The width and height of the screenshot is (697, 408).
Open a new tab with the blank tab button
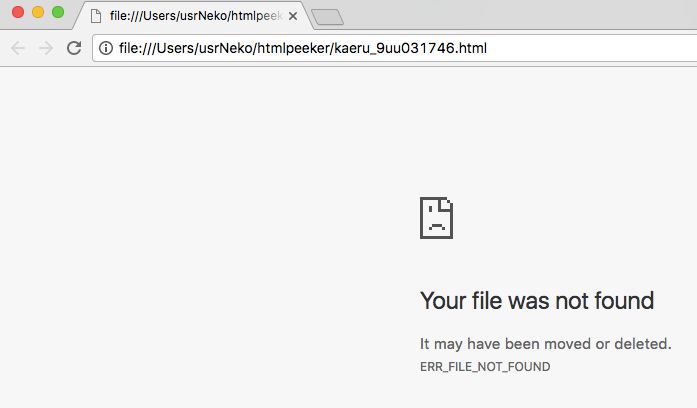tap(327, 17)
